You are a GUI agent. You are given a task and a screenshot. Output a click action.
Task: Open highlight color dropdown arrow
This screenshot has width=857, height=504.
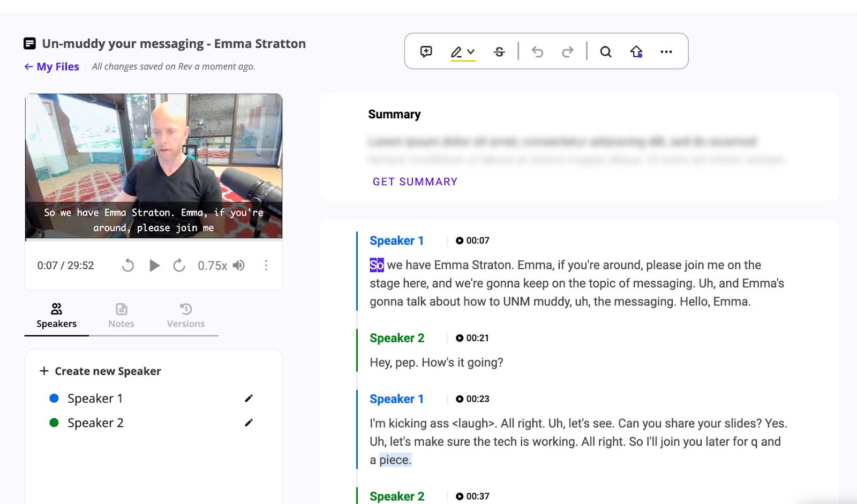click(471, 52)
